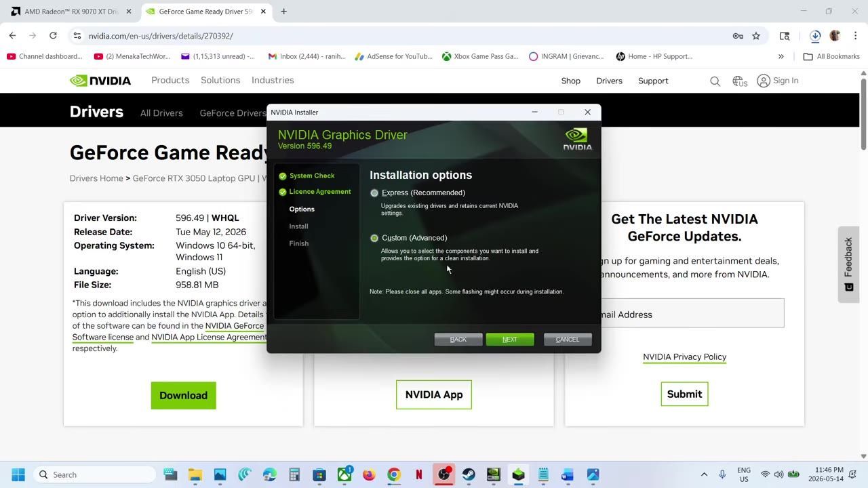Open Drivers in NVIDIA top navigation
The image size is (868, 488).
609,81
